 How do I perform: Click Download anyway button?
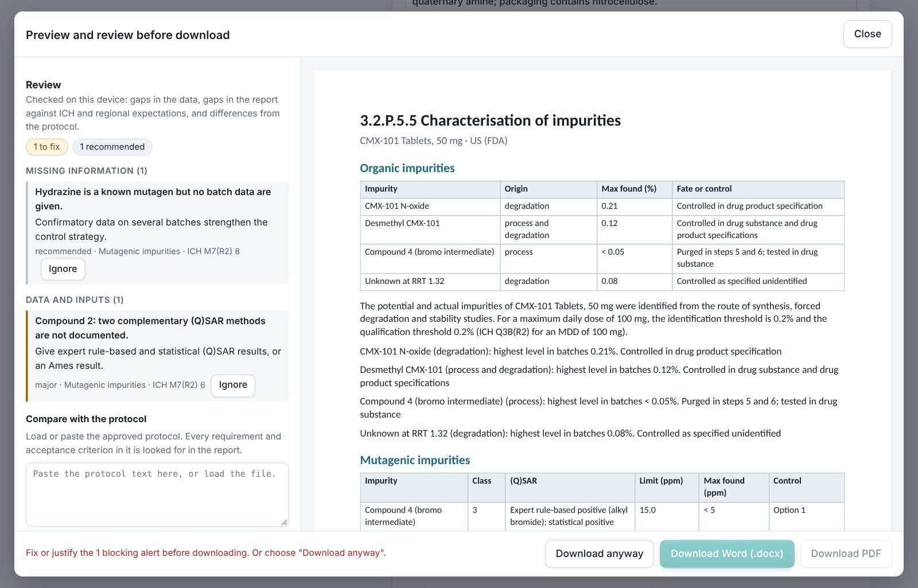tap(599, 554)
